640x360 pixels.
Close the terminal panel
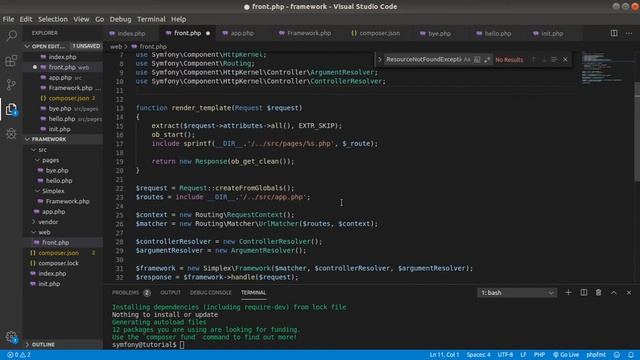(629, 292)
